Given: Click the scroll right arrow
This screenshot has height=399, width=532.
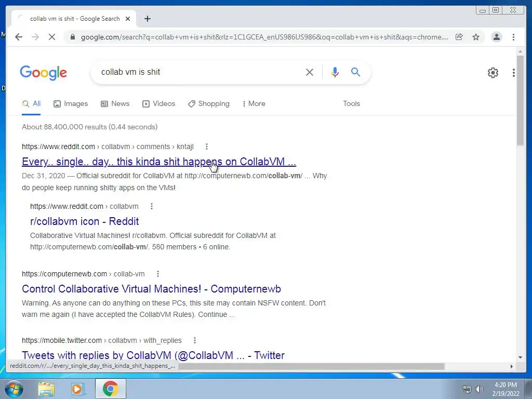Looking at the screenshot, I should [512, 366].
